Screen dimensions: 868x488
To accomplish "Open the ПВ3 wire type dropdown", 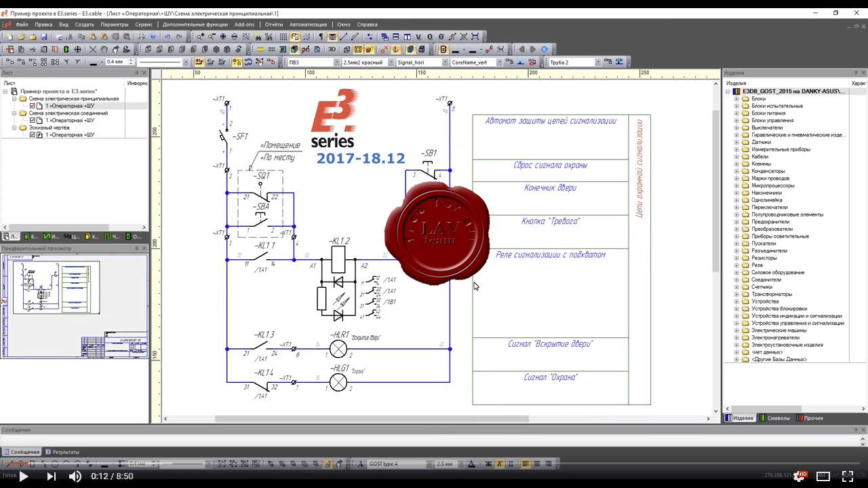I will click(x=337, y=62).
